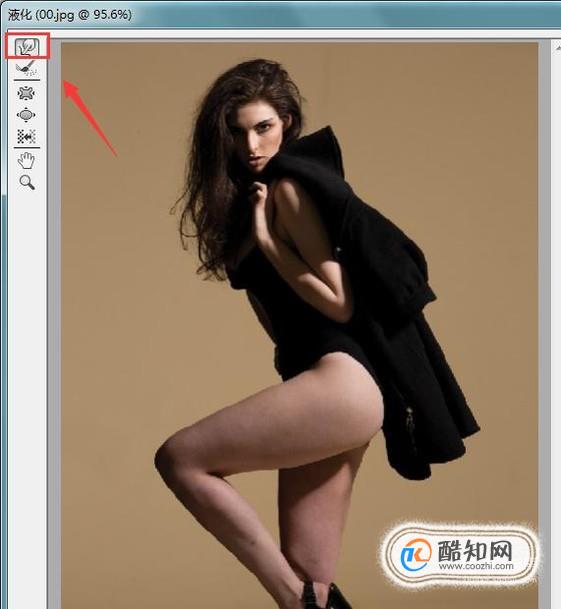Image resolution: width=561 pixels, height=609 pixels.
Task: Click the model's bent knee in preview
Action: (x=173, y=458)
